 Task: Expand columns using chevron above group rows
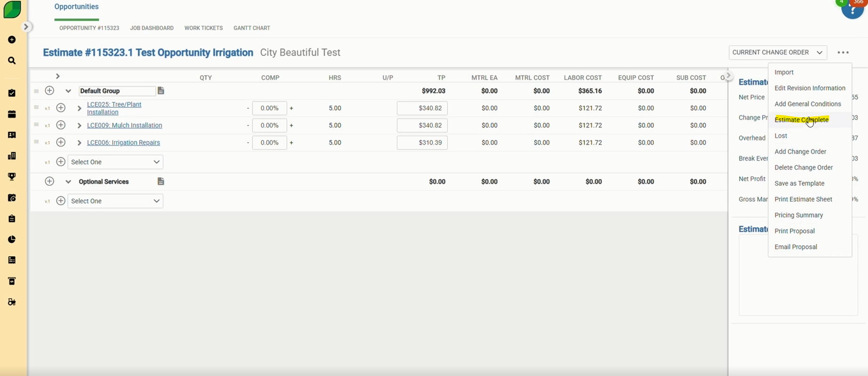coord(58,76)
